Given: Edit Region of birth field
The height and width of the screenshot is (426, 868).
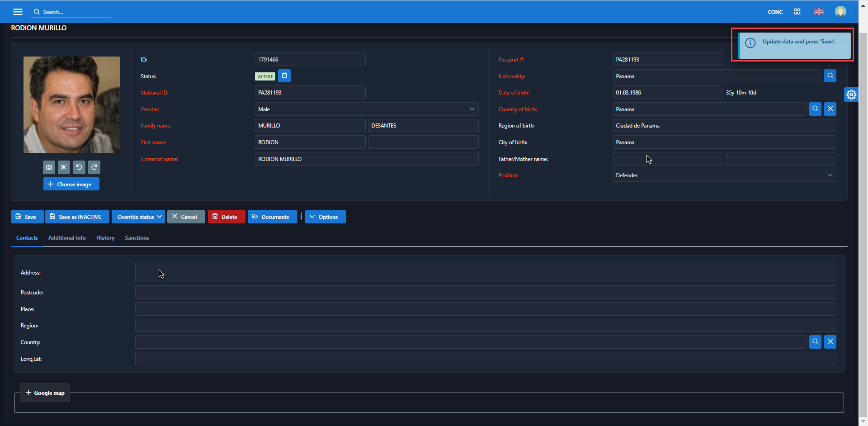Looking at the screenshot, I should point(724,125).
